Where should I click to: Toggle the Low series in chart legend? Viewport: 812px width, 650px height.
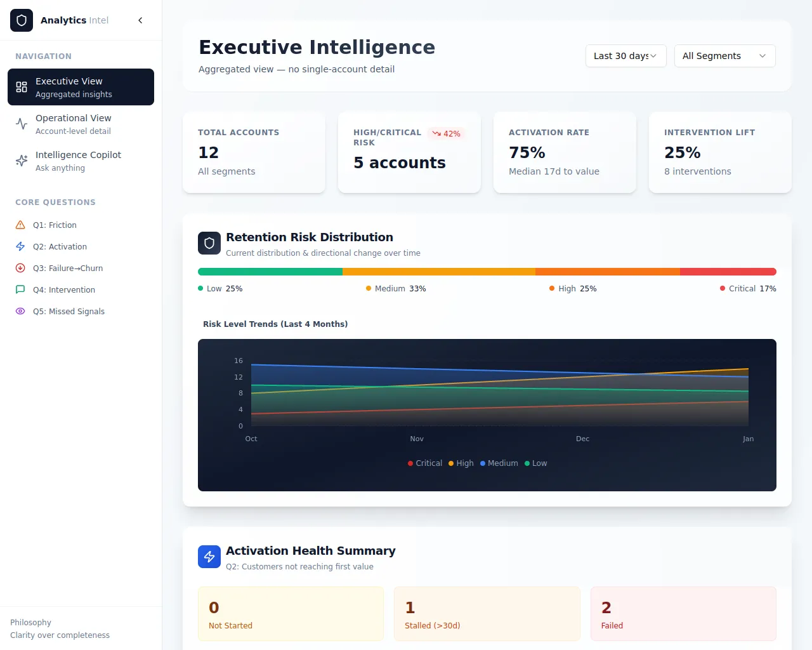(536, 463)
